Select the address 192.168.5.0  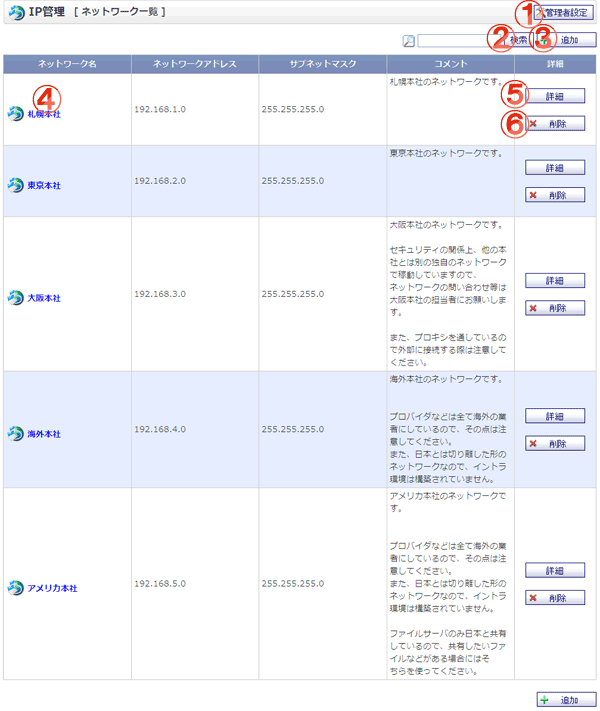click(x=160, y=584)
